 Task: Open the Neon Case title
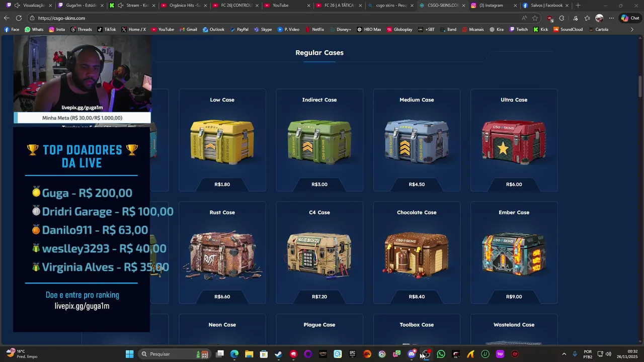(222, 325)
